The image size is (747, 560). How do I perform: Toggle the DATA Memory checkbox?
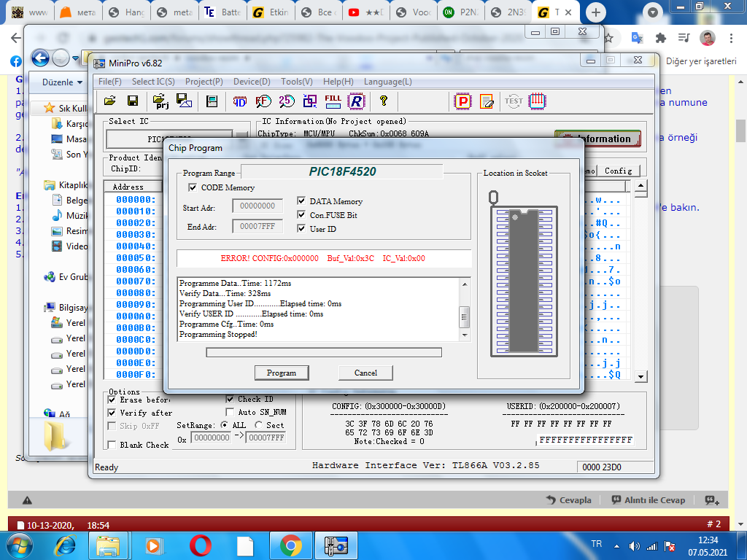[x=302, y=201]
